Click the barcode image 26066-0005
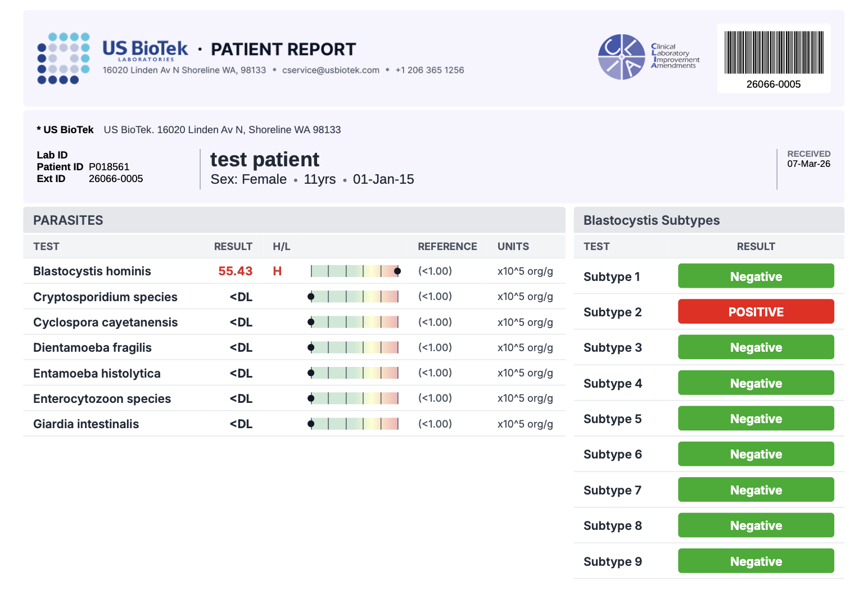Screen dimensions: 868x590 (774, 53)
